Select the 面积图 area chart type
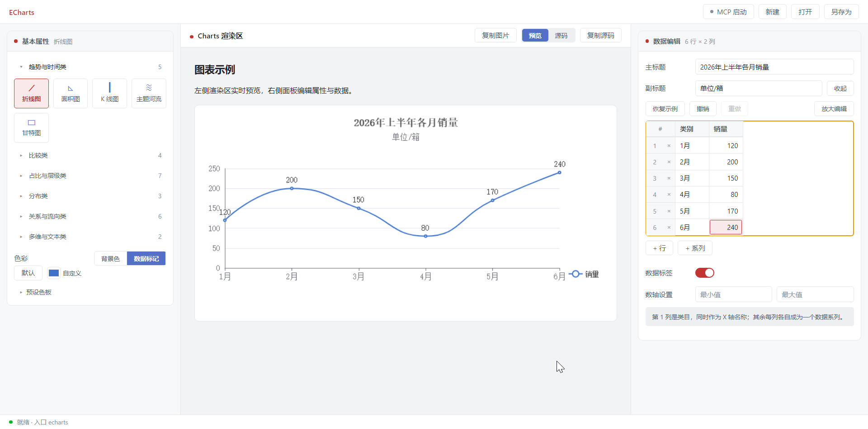The height and width of the screenshot is (429, 868). [71, 93]
